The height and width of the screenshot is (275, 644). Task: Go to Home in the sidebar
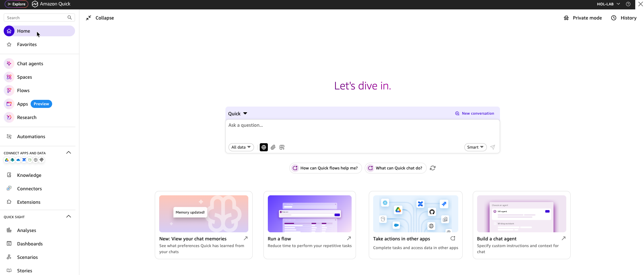(39, 31)
